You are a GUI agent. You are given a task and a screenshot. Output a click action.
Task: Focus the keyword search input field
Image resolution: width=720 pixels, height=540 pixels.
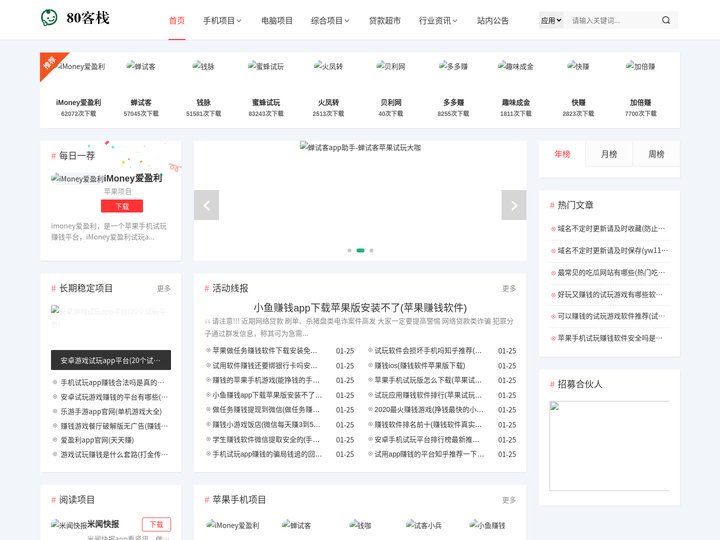[613, 20]
